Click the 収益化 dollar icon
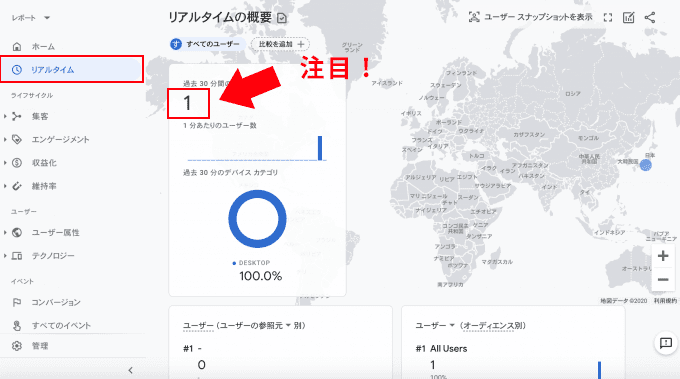This screenshot has width=680, height=379. [17, 163]
